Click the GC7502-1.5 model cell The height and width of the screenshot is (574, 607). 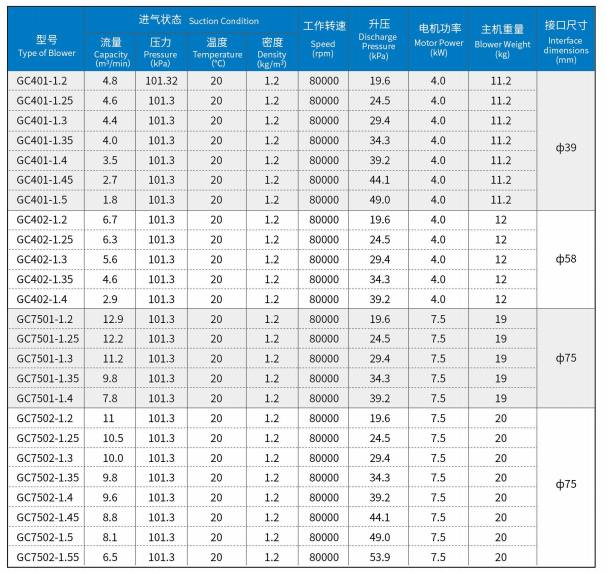pyautogui.click(x=45, y=537)
